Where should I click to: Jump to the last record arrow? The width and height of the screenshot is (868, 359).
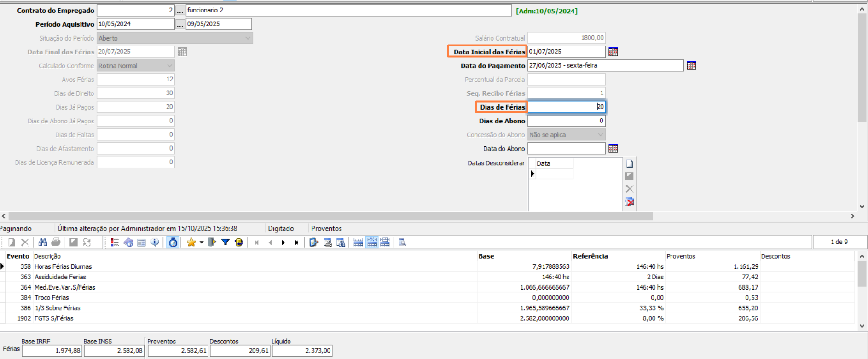coord(296,243)
